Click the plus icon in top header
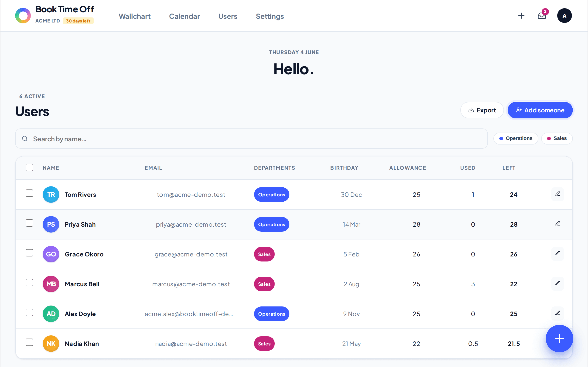This screenshot has height=367, width=588. coord(521,16)
